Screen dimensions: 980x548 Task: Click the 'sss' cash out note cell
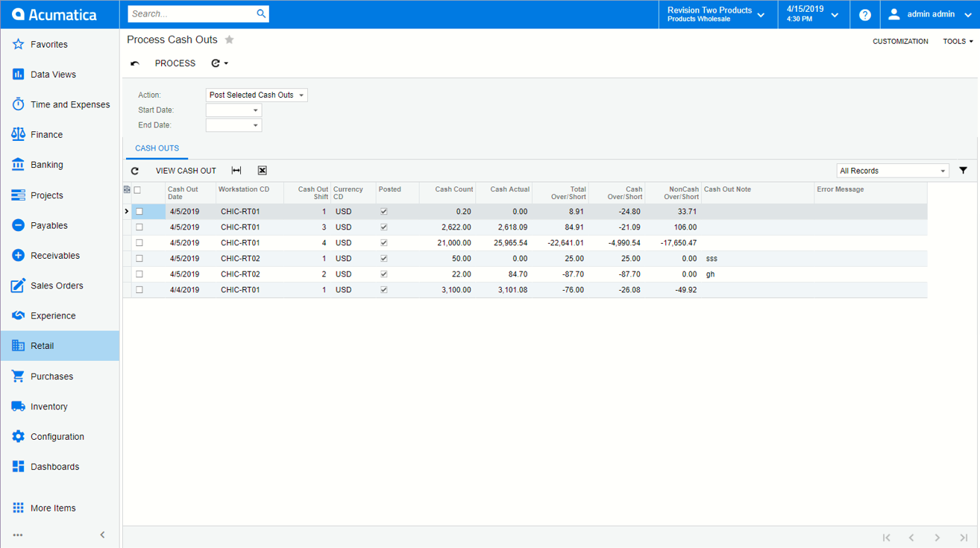pos(758,259)
